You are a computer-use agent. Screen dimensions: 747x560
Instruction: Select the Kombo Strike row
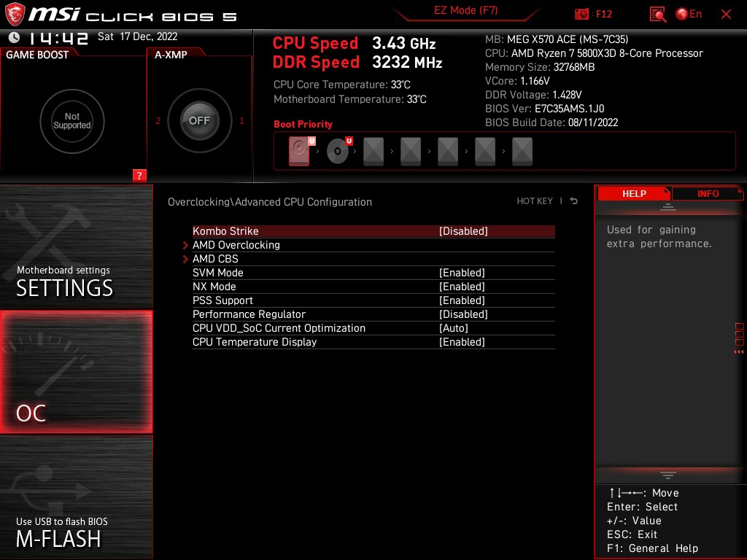(373, 231)
